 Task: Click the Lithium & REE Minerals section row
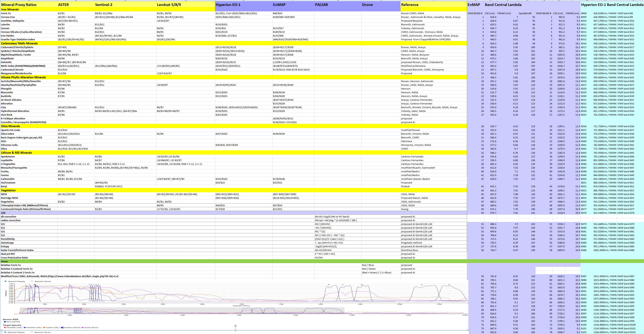[x=233, y=153]
